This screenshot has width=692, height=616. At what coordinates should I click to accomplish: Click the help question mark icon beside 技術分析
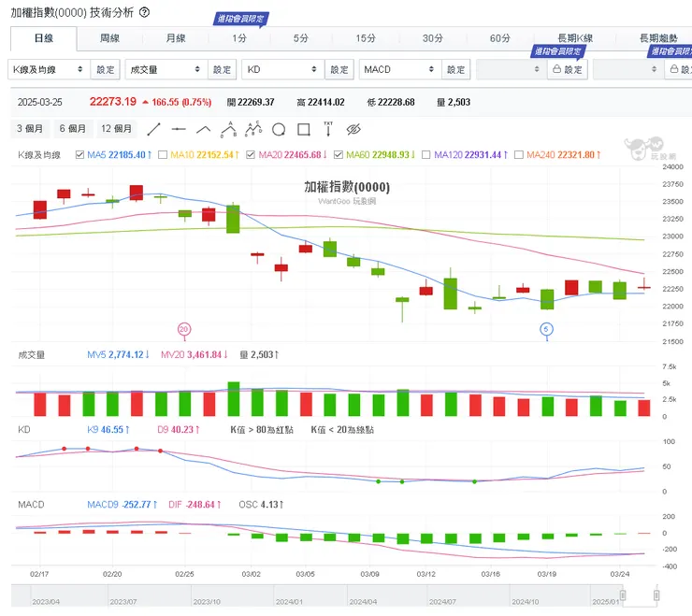click(144, 12)
